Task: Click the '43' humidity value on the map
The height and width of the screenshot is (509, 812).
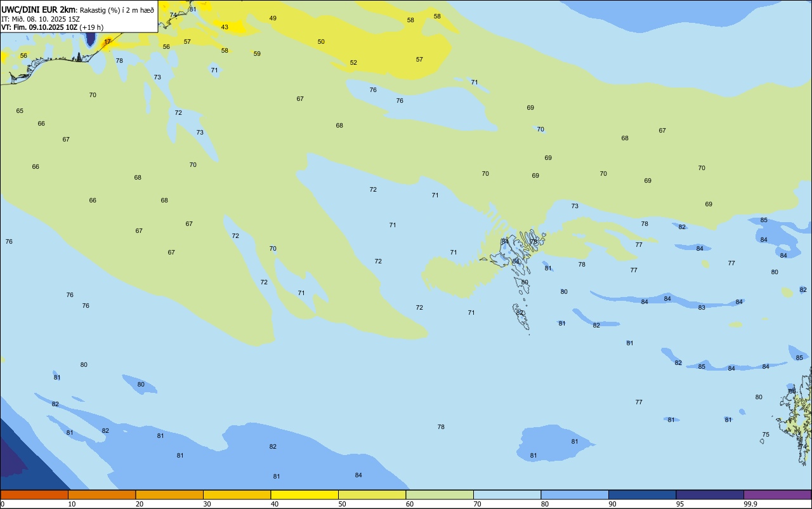Action: pos(225,27)
